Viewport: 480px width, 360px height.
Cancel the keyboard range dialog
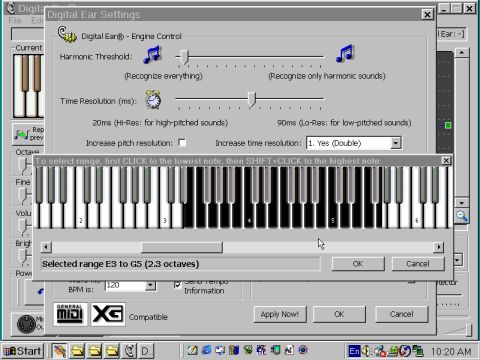[418, 264]
